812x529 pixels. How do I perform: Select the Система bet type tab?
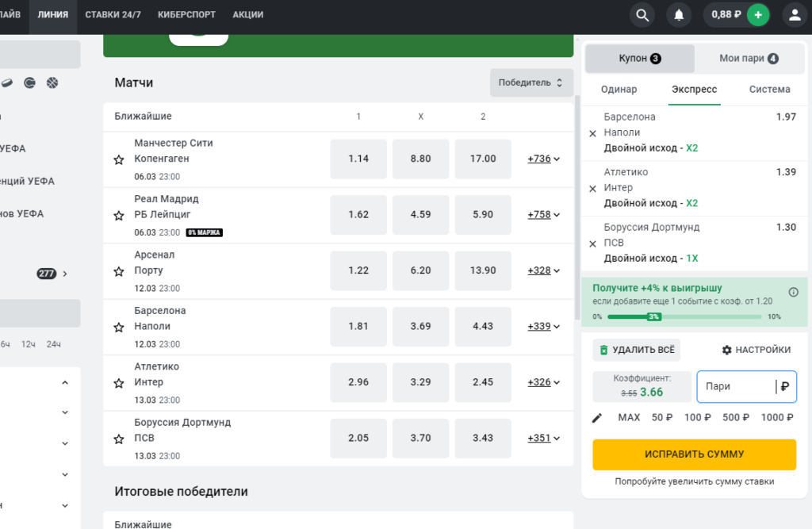point(769,90)
